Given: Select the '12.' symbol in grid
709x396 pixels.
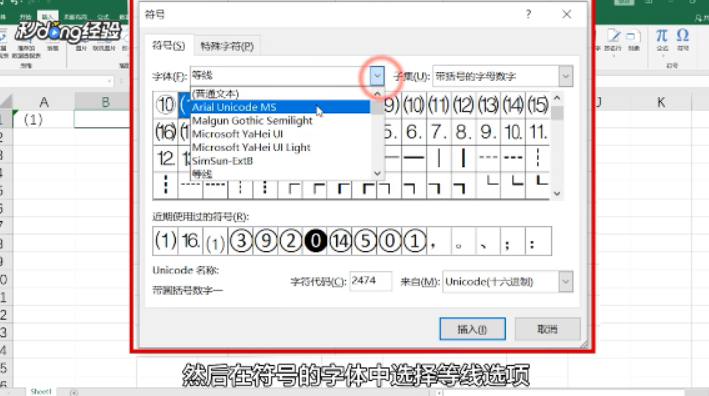Looking at the screenshot, I should point(165,158).
